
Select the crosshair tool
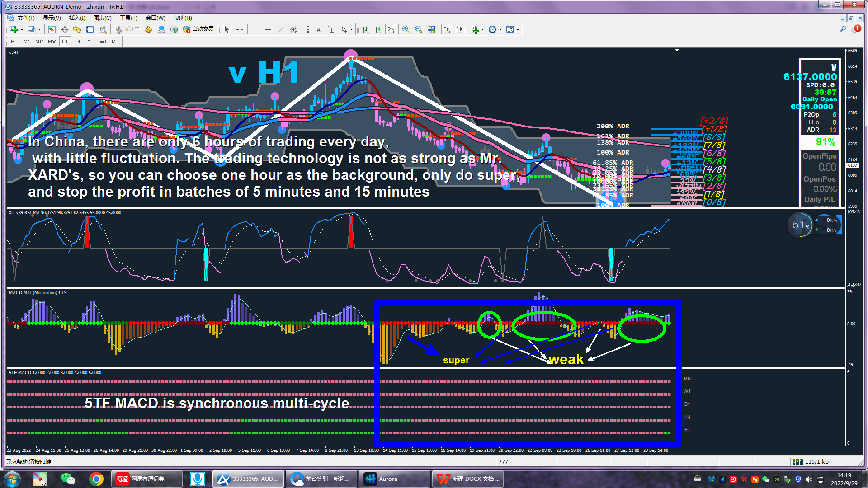tap(240, 29)
